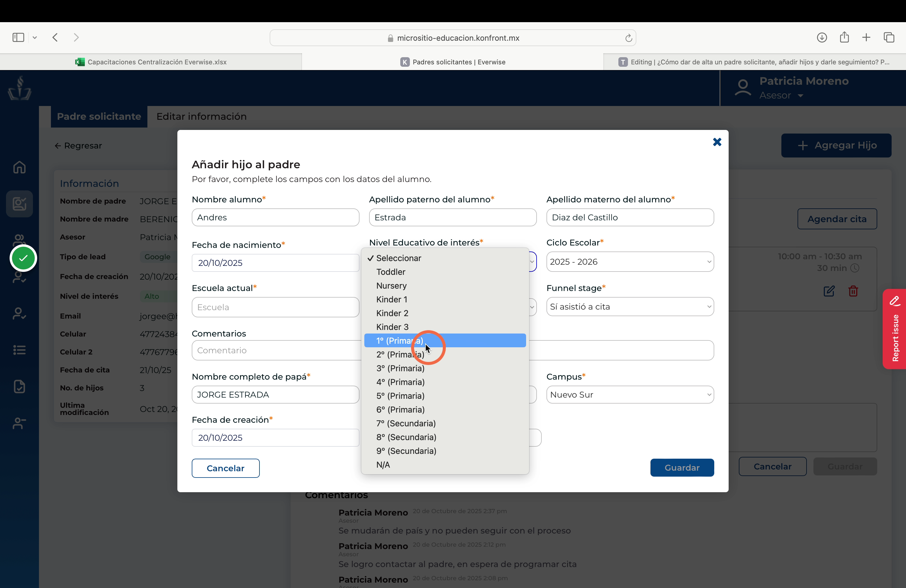Click the Agendar cita button
This screenshot has height=588, width=906.
pyautogui.click(x=837, y=219)
